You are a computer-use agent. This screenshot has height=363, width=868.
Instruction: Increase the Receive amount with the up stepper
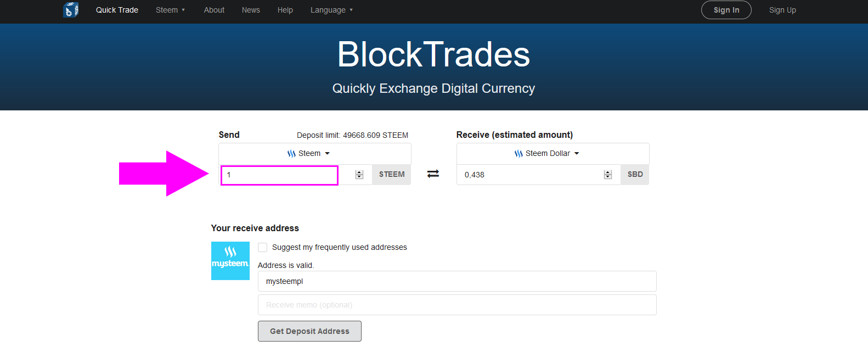607,172
